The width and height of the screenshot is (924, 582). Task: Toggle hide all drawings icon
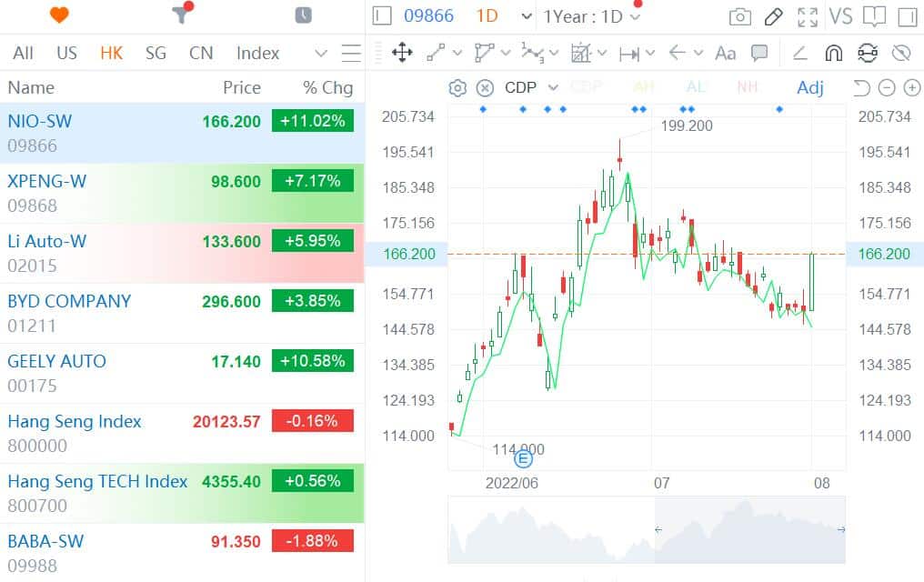pyautogui.click(x=901, y=53)
